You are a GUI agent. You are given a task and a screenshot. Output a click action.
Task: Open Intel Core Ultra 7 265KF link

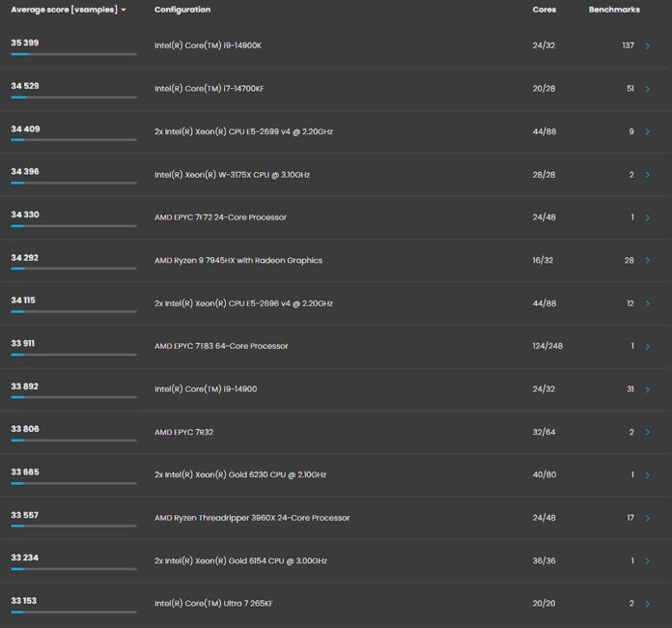[x=213, y=604]
